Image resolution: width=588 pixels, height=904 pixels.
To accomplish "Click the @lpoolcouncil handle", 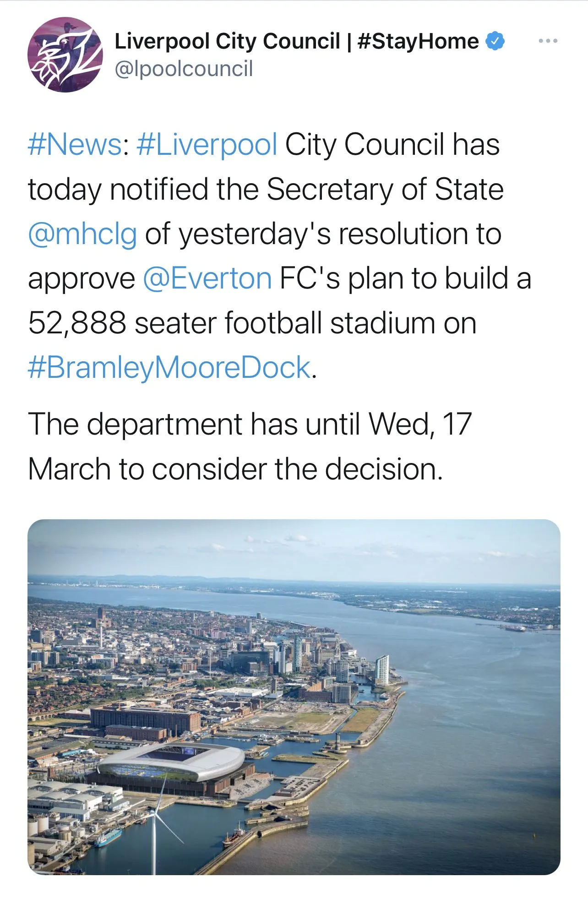I will tap(184, 69).
